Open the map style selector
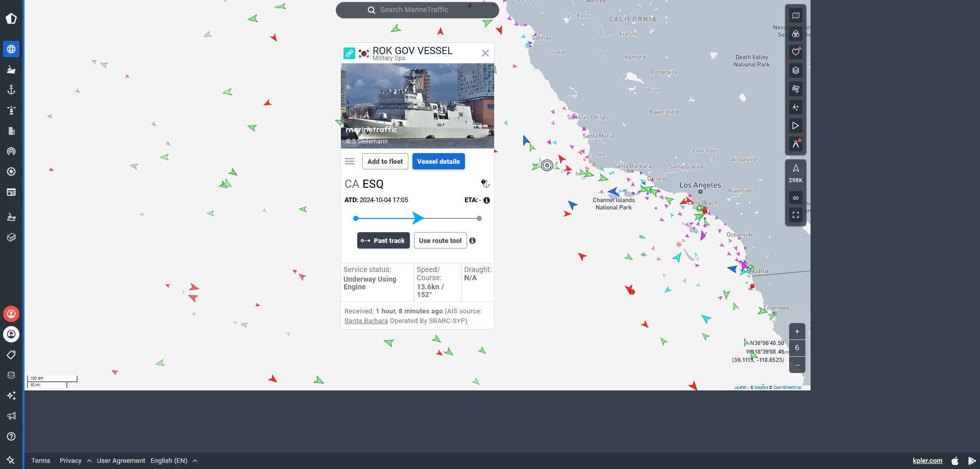The height and width of the screenshot is (469, 980). (795, 15)
